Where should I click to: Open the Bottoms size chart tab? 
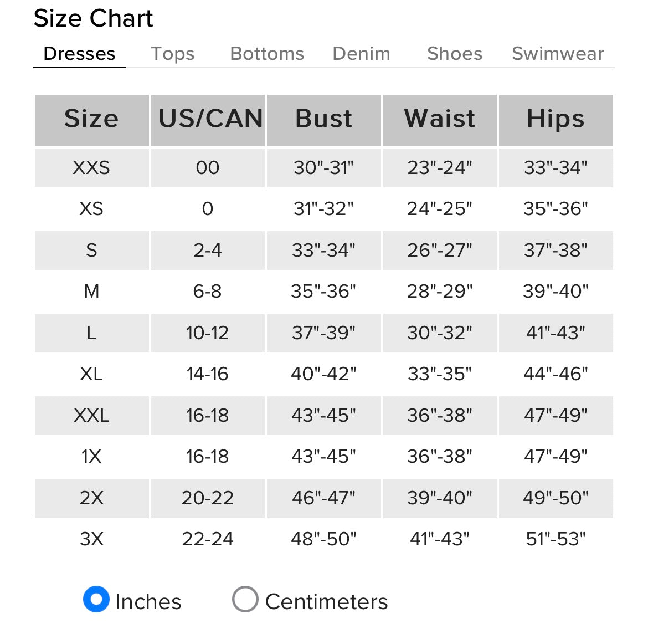pos(267,54)
